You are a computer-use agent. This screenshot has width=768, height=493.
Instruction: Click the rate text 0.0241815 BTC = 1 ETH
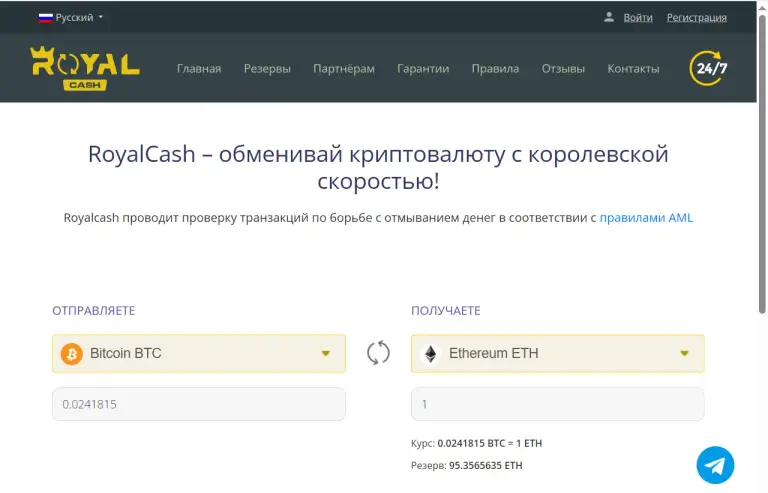click(x=490, y=444)
